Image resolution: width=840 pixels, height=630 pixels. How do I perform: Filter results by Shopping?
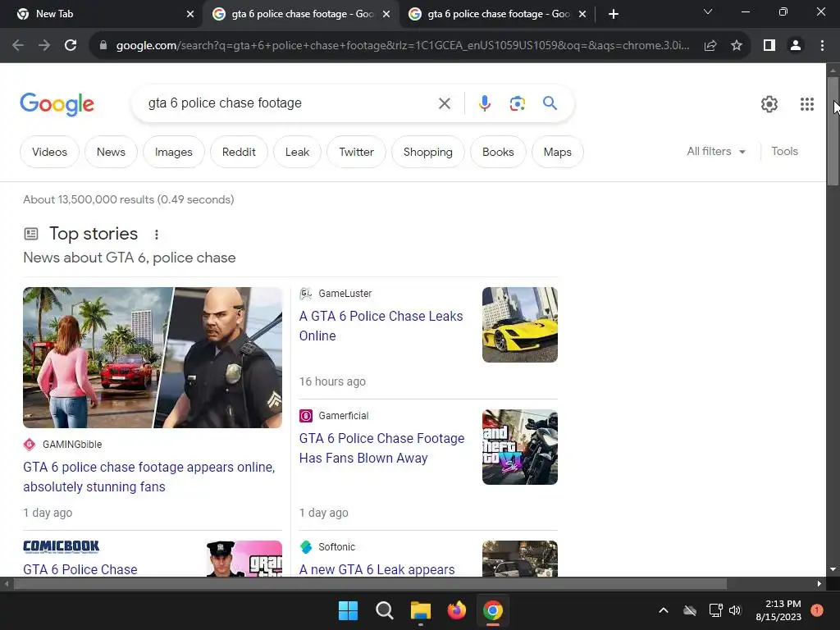coord(428,152)
